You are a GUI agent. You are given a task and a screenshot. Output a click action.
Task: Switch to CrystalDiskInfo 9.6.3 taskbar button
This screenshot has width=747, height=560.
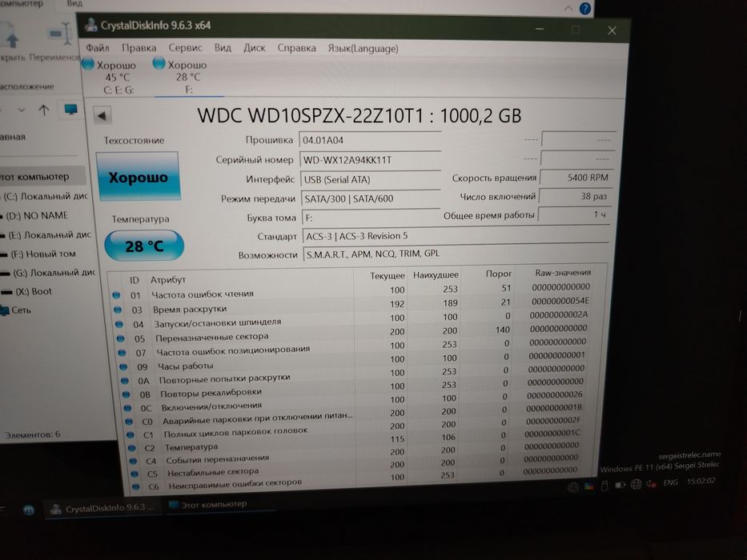pos(102,508)
